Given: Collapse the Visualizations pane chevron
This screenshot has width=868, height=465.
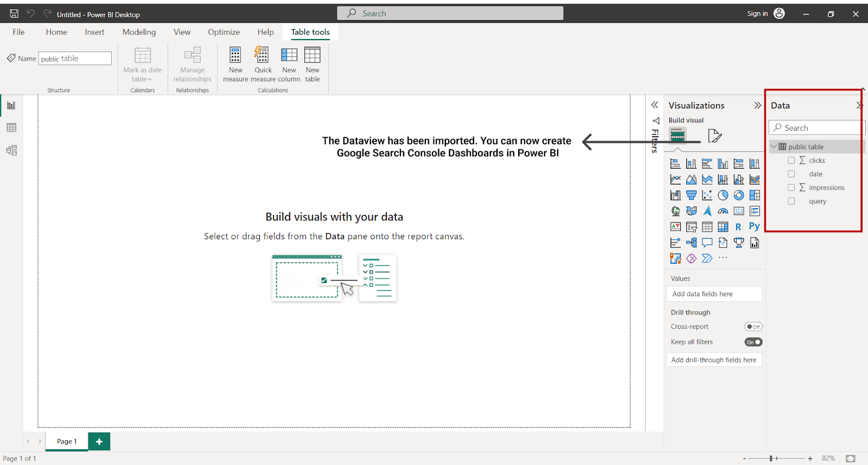Looking at the screenshot, I should pos(757,105).
